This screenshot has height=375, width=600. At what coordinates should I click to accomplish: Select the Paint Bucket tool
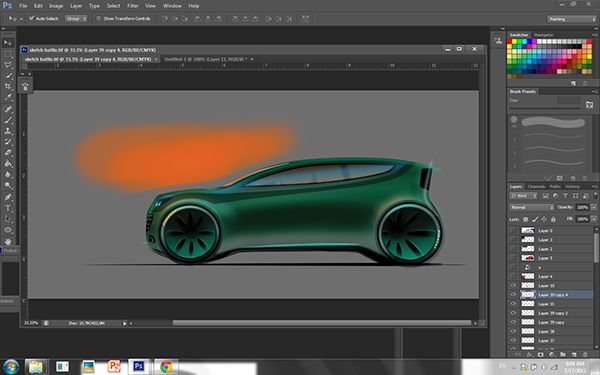8,164
